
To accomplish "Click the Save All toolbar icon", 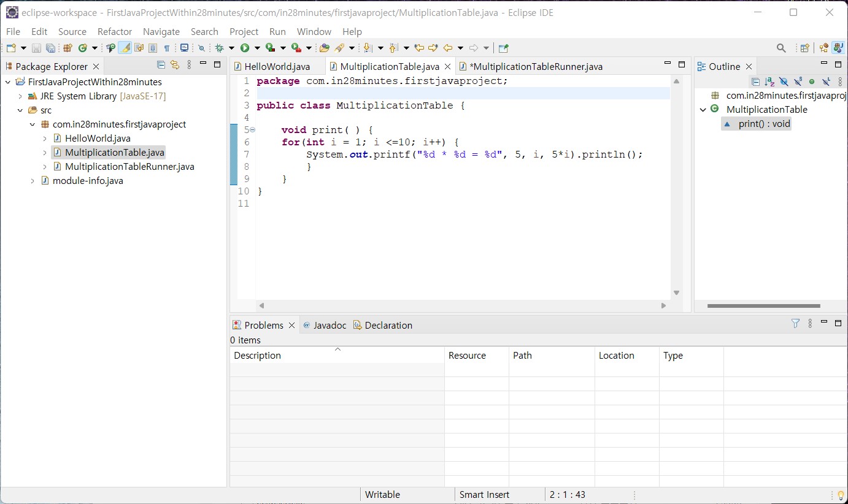I will [50, 48].
